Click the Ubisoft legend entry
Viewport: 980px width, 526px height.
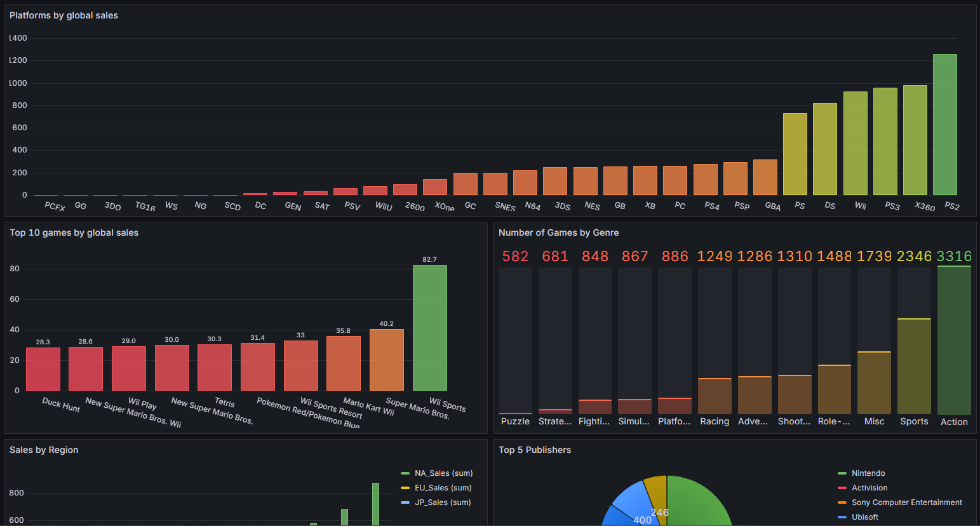point(864,517)
